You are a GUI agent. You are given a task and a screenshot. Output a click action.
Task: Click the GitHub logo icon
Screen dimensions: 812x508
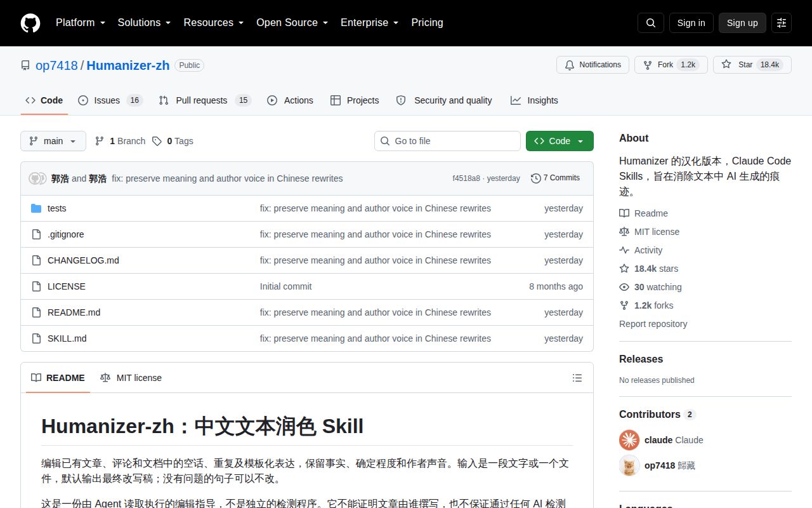[x=30, y=23]
